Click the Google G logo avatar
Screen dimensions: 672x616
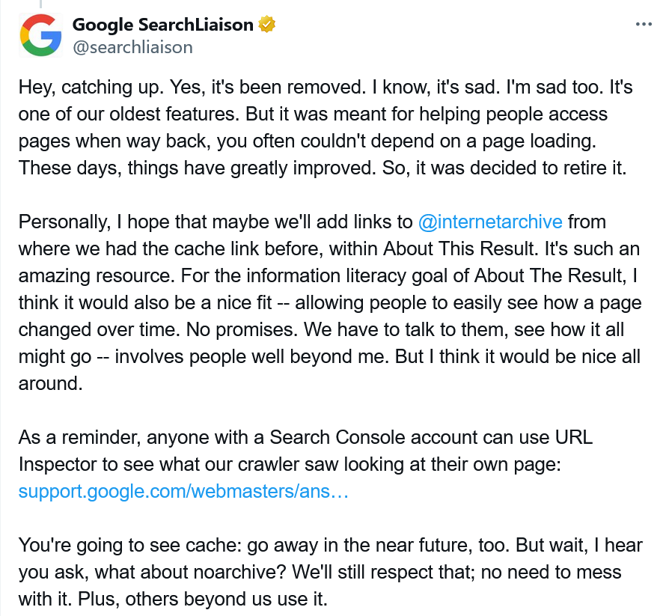pyautogui.click(x=40, y=35)
